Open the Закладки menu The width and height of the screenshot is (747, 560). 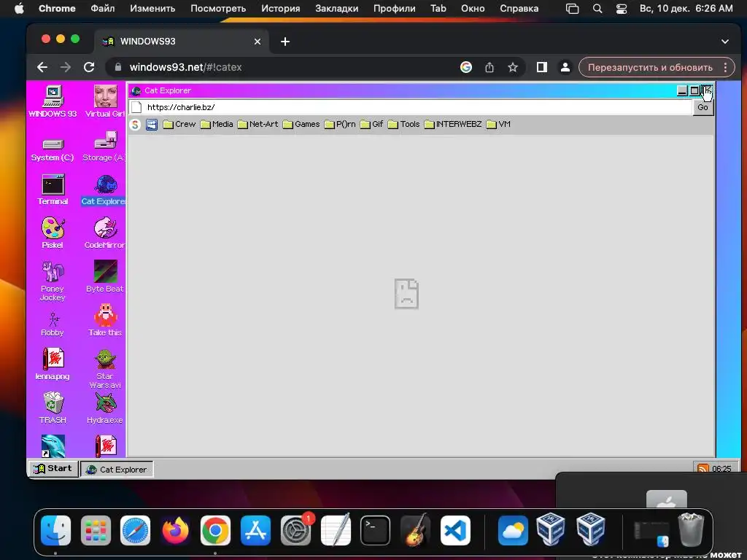click(x=337, y=9)
